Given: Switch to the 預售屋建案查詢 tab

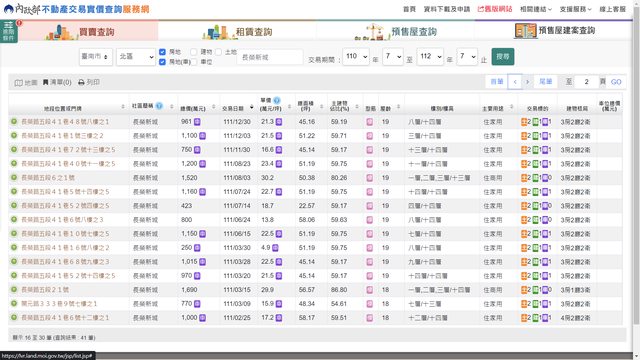Looking at the screenshot, I should tap(553, 31).
